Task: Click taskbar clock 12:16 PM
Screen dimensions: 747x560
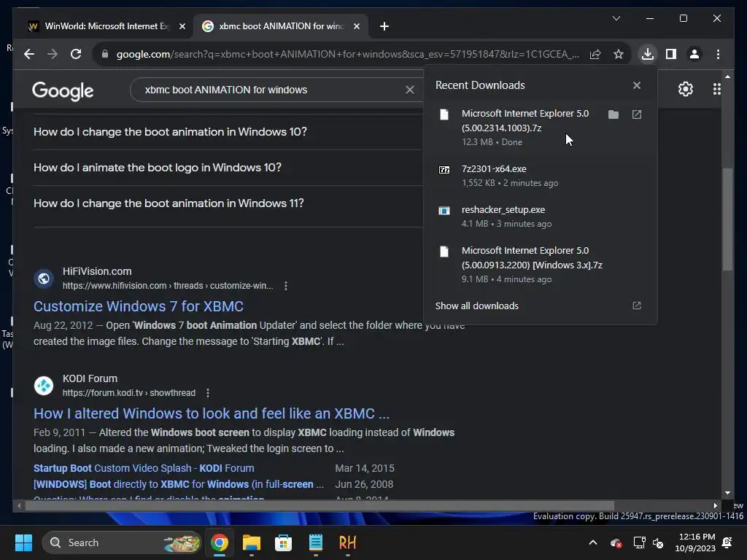Action: [x=695, y=542]
